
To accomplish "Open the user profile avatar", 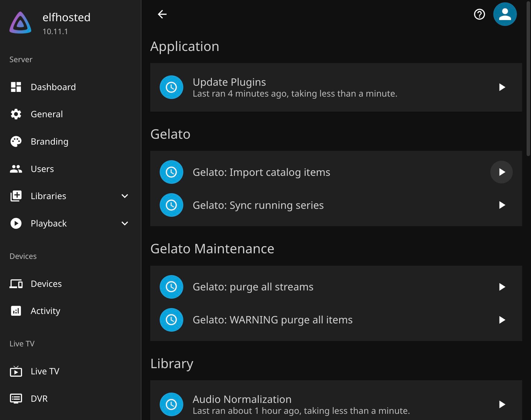I will 505,14.
